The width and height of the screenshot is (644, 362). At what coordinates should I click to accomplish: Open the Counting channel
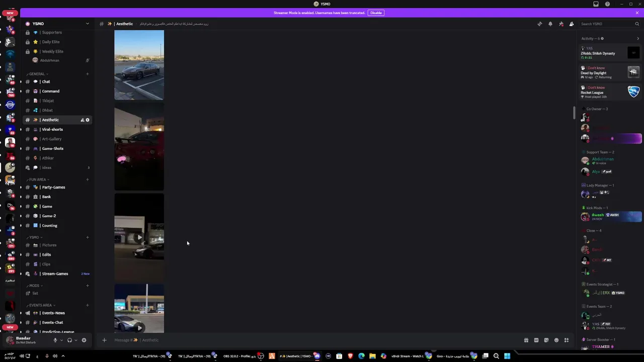click(x=58, y=225)
